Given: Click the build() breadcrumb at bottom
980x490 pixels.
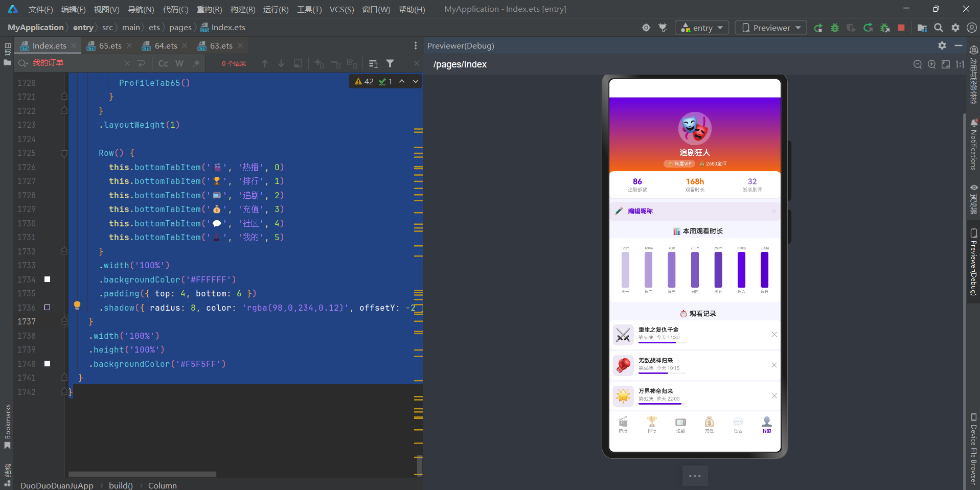Looking at the screenshot, I should tap(121, 485).
